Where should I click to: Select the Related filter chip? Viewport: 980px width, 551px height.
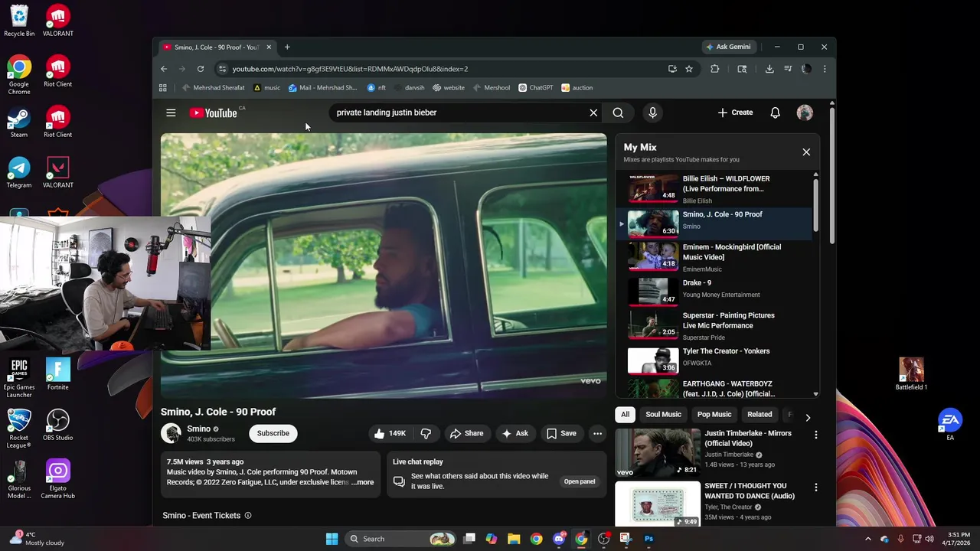click(759, 414)
